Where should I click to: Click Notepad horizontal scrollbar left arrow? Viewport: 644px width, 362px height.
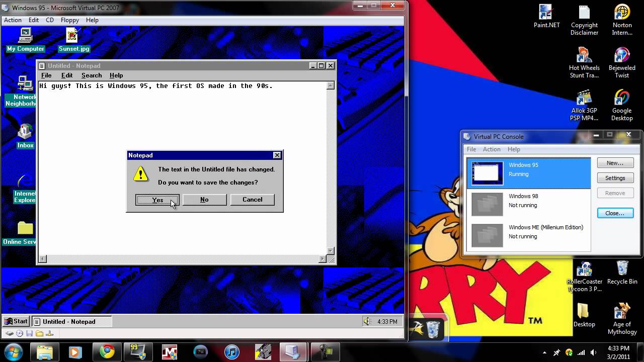(x=43, y=259)
